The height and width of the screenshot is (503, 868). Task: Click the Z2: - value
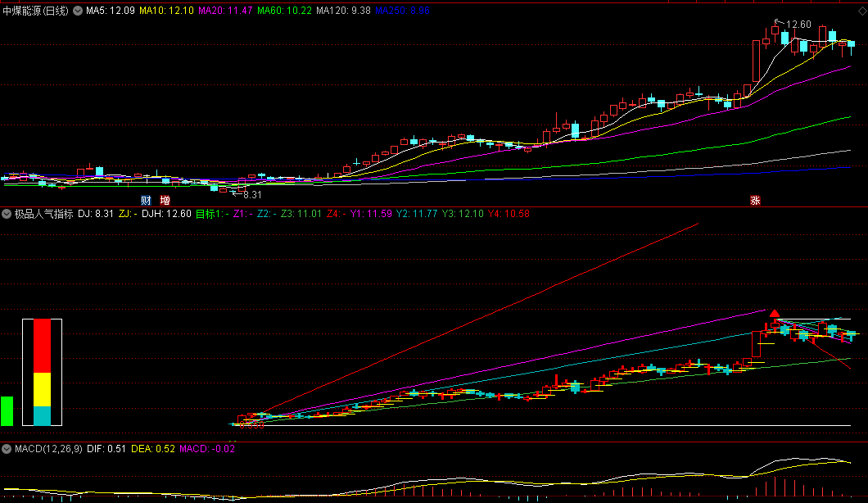pyautogui.click(x=267, y=214)
